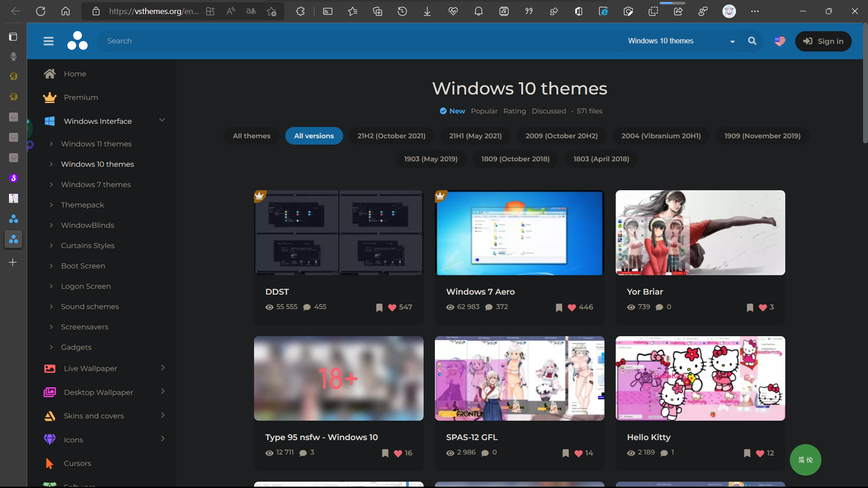Expand the Icons section chevron
The image size is (868, 488).
163,439
